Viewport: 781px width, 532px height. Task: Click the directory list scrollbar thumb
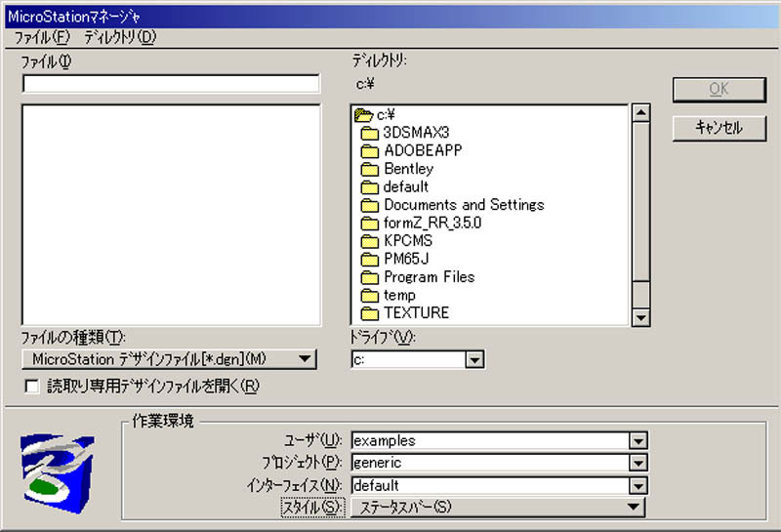tap(640, 202)
